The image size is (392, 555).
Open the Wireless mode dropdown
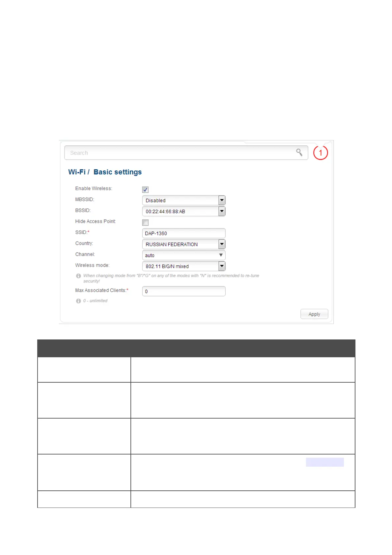(x=184, y=266)
